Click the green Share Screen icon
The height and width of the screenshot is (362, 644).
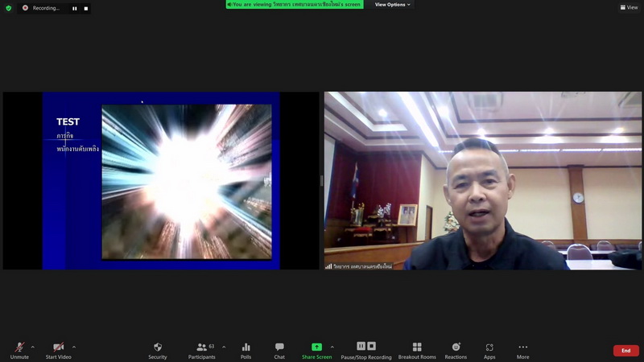[316, 348]
